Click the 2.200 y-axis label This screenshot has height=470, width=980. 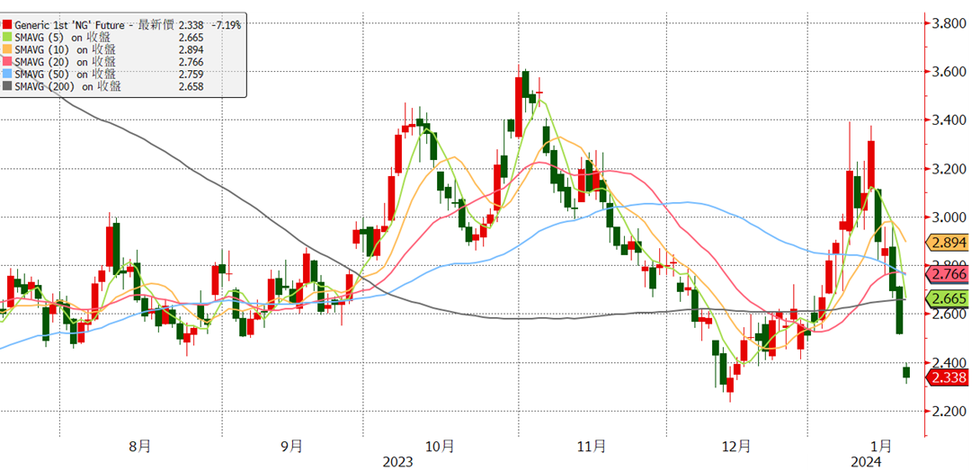click(x=950, y=412)
